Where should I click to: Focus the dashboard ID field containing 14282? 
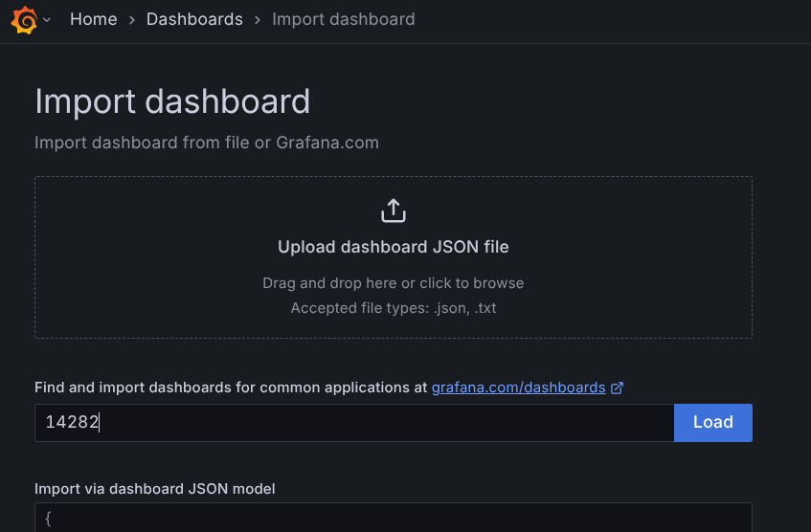pyautogui.click(x=353, y=423)
